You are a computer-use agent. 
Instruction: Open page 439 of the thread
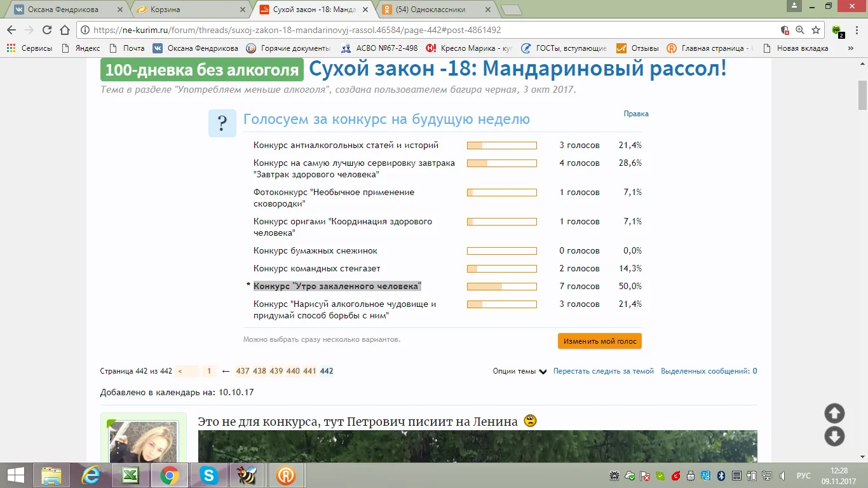click(276, 371)
